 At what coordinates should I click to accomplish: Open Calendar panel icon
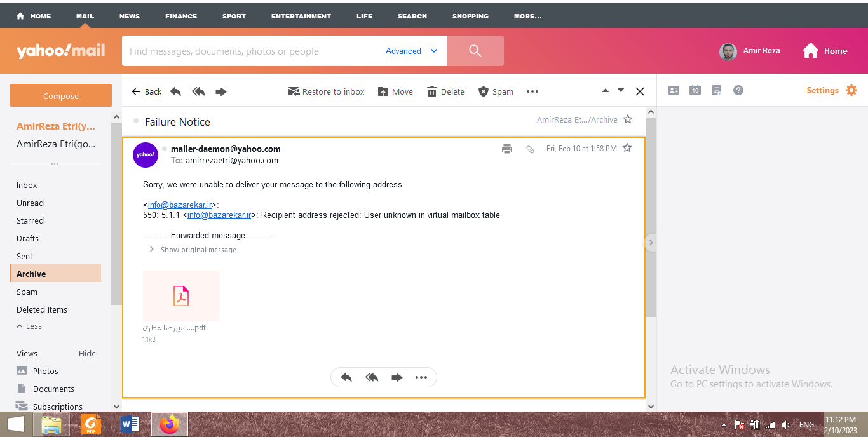(x=695, y=90)
